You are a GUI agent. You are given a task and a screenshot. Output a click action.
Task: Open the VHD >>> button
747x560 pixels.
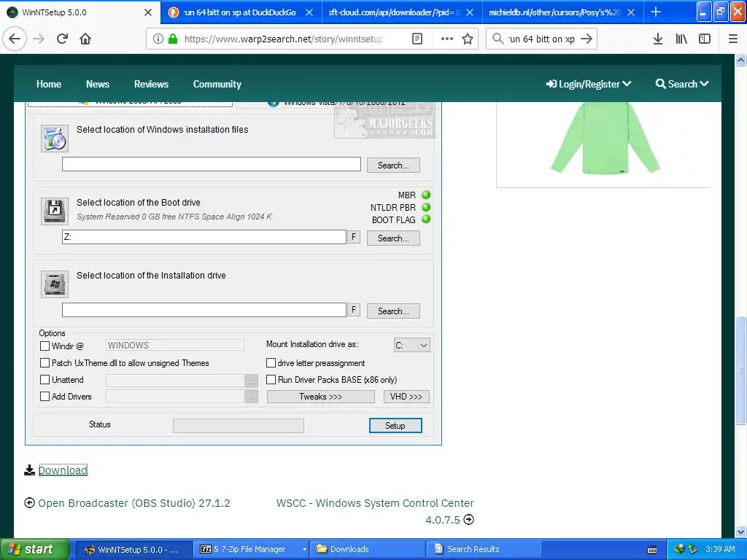[406, 397]
